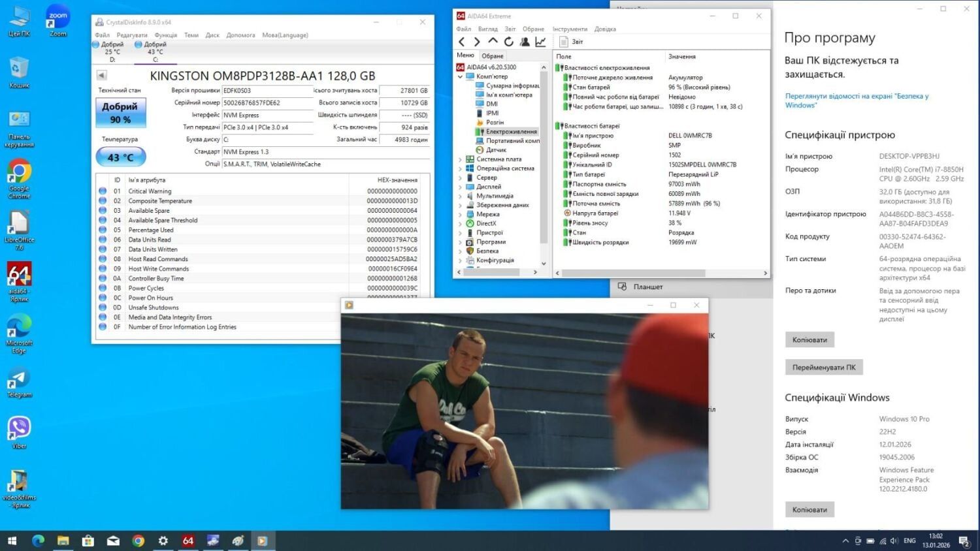Expand the Системна плата tree node
The width and height of the screenshot is (980, 551).
tap(460, 159)
